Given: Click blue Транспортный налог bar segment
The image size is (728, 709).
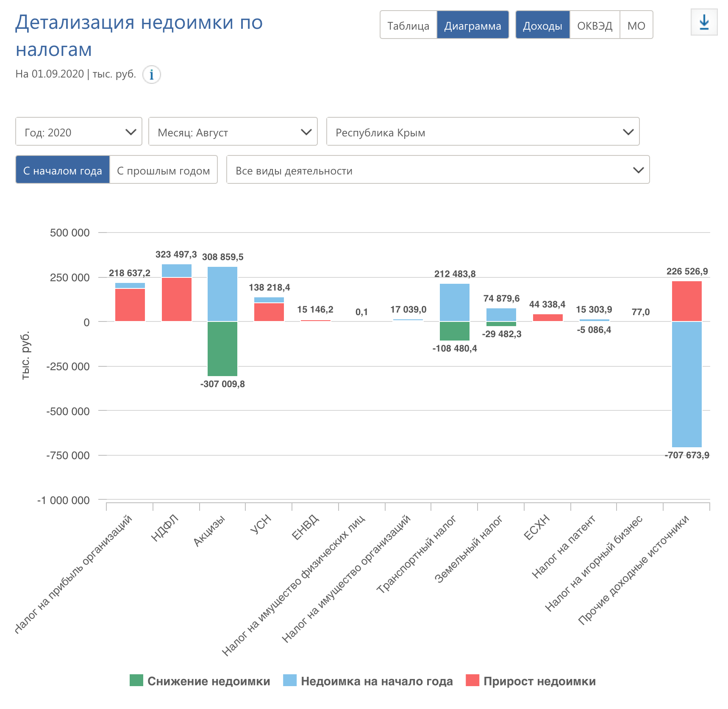Looking at the screenshot, I should [x=455, y=302].
